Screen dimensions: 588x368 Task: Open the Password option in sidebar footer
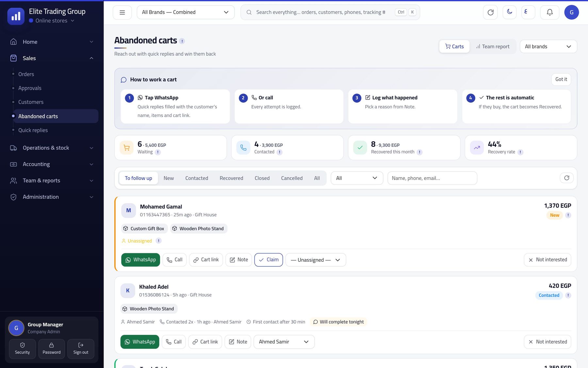click(x=52, y=349)
